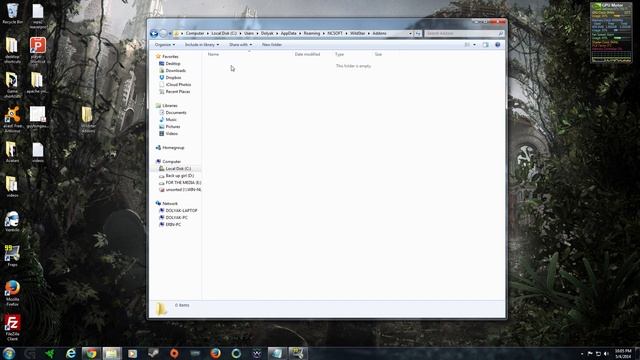
Task: Show hidden system tray icons arrow
Action: pos(582,353)
